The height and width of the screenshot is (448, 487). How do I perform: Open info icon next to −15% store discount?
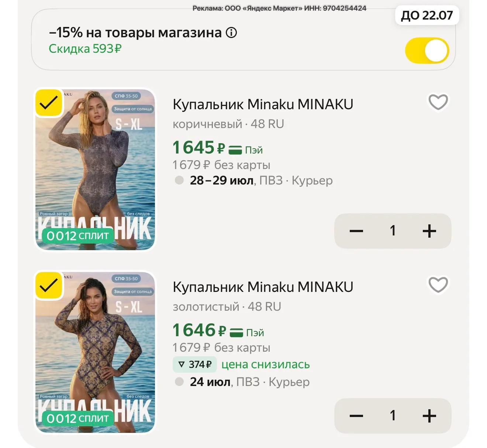pos(231,33)
